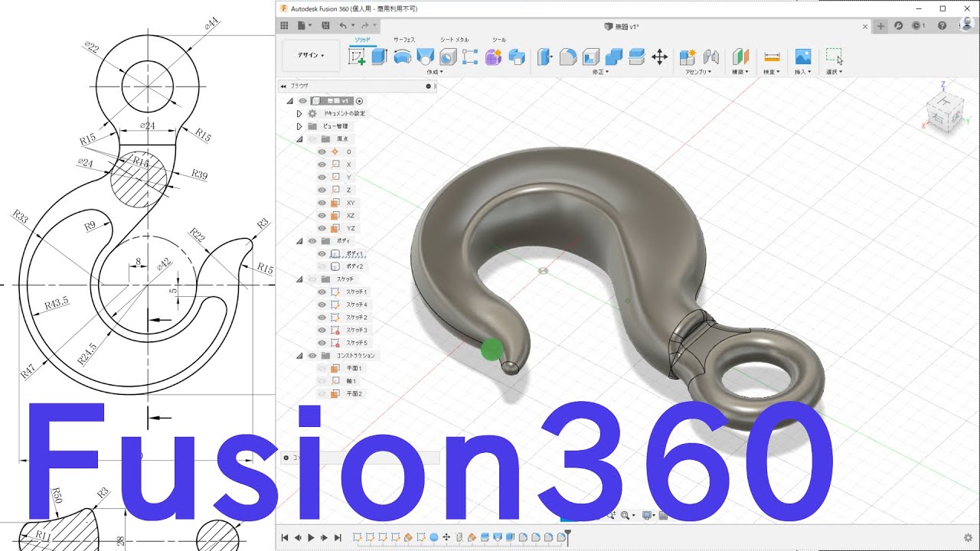The image size is (980, 551).
Task: Show the hidden 平面1 construction plane
Action: click(322, 368)
